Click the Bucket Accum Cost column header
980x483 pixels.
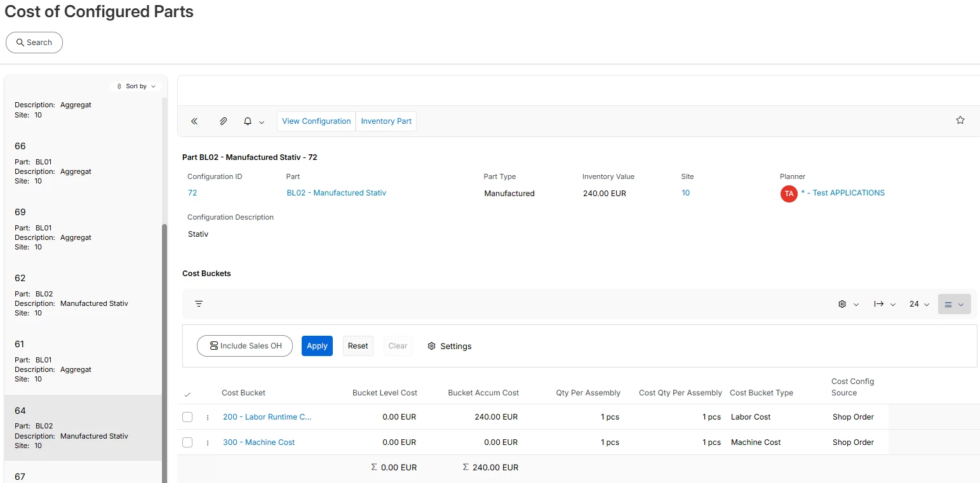tap(483, 393)
